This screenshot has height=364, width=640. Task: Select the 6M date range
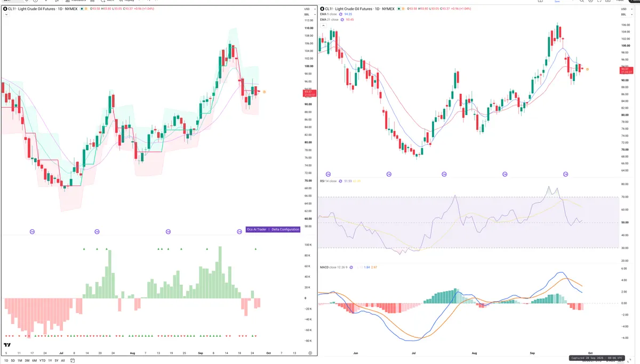point(34,361)
